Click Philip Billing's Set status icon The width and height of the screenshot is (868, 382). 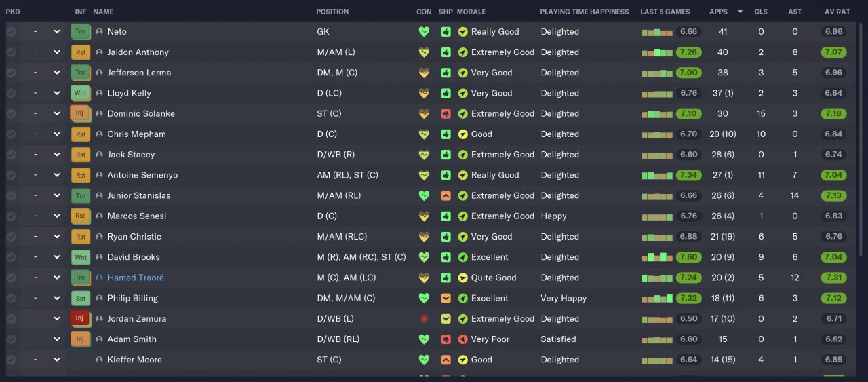click(80, 298)
